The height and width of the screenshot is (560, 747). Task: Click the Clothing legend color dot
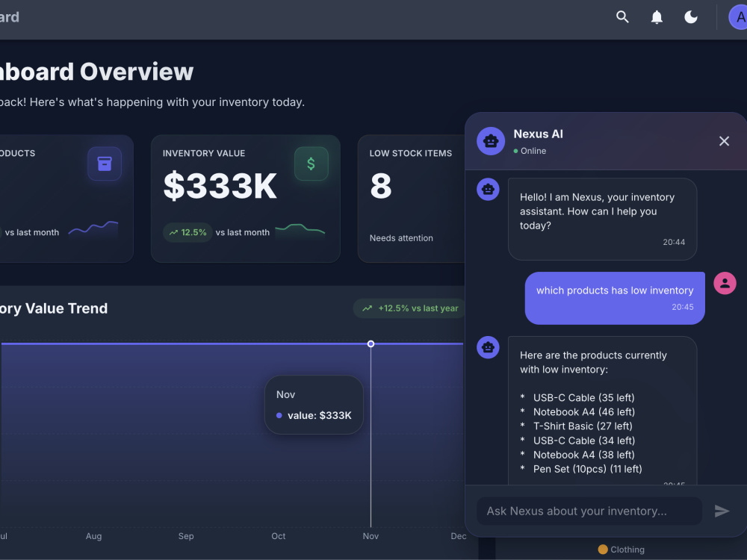[x=603, y=550]
